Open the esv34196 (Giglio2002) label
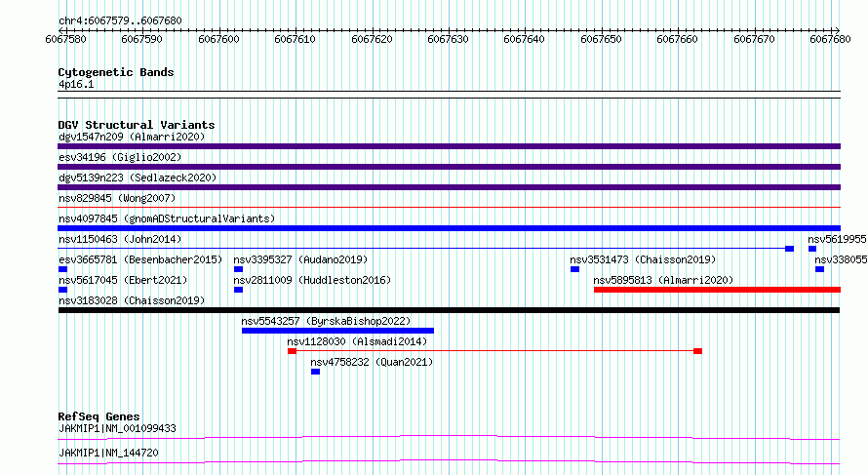Viewport: 868px width, 475px height. click(x=120, y=157)
